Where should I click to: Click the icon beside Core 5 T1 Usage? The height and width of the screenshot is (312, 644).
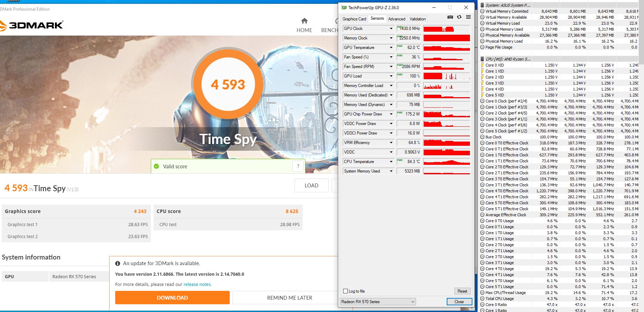click(482, 287)
